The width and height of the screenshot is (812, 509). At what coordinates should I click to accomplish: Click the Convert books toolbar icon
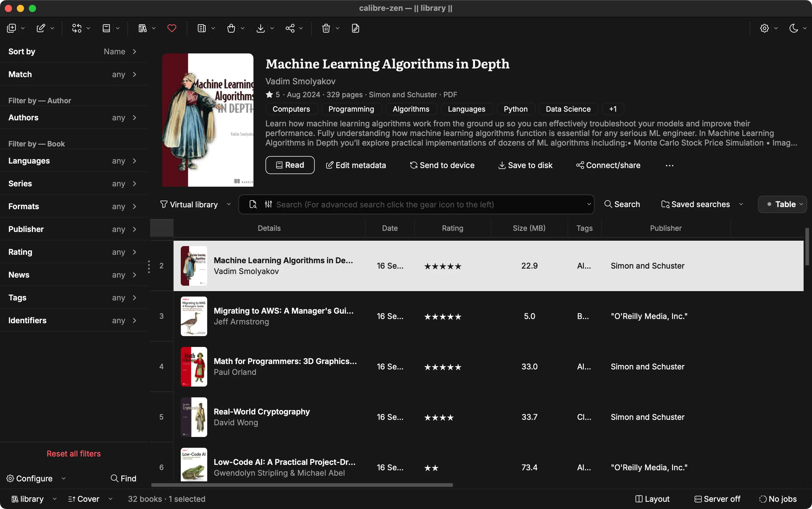pos(77,28)
